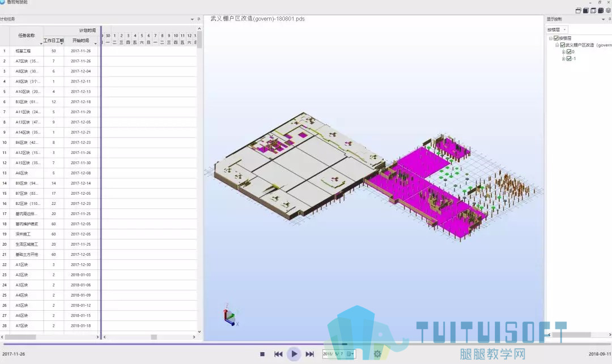Viewport: 612px width, 364px height.
Task: Click row number 28 header
Action: pos(5,326)
